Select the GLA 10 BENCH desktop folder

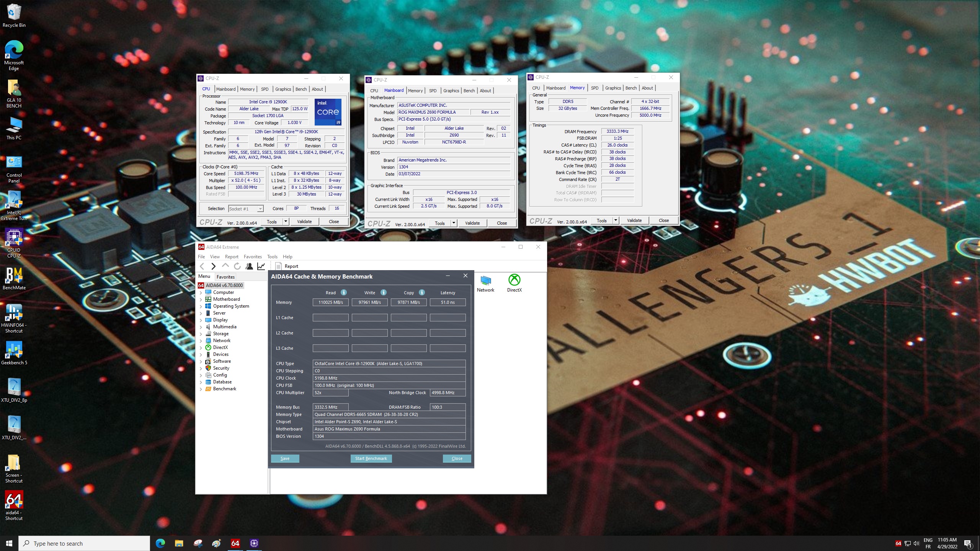click(x=14, y=94)
